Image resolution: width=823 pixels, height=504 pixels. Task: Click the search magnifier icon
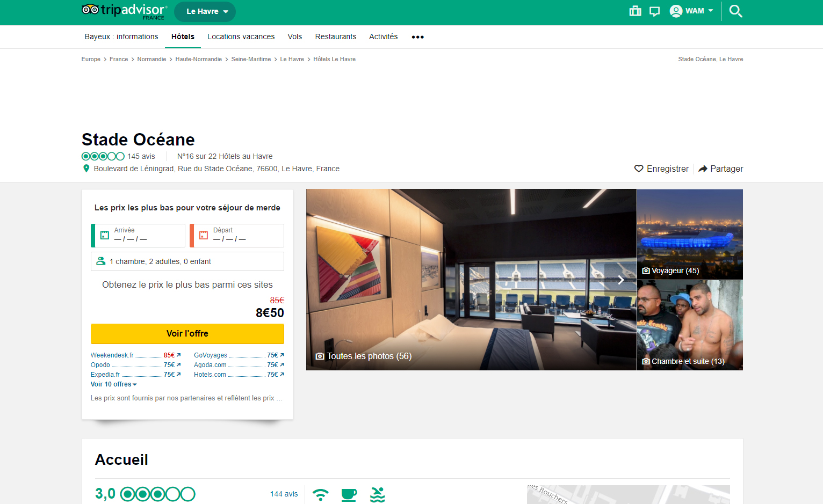(x=735, y=11)
